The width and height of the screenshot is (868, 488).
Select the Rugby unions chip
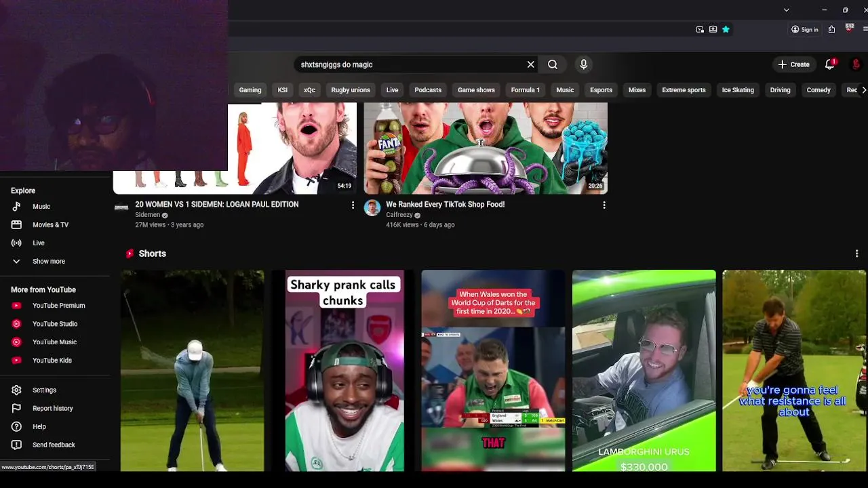(351, 89)
